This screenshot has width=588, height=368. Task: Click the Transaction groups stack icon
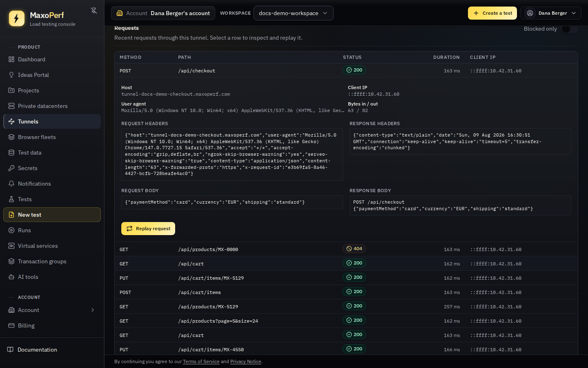[11, 261]
